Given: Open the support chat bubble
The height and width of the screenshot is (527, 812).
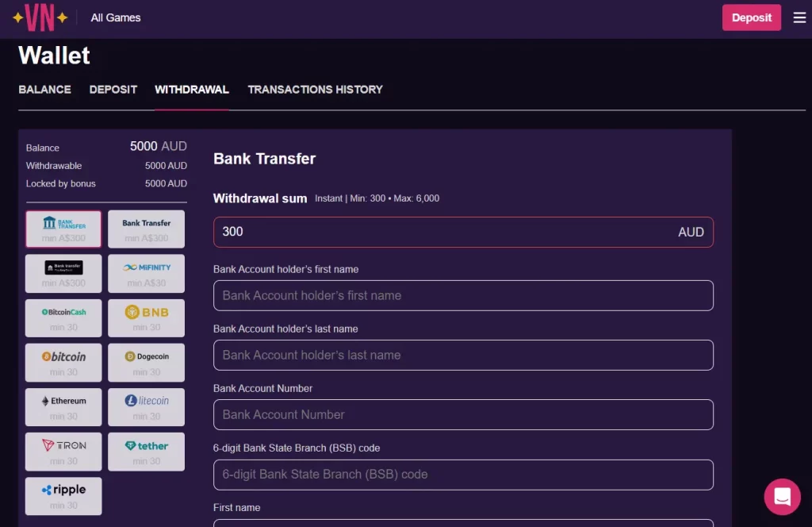Looking at the screenshot, I should [783, 497].
